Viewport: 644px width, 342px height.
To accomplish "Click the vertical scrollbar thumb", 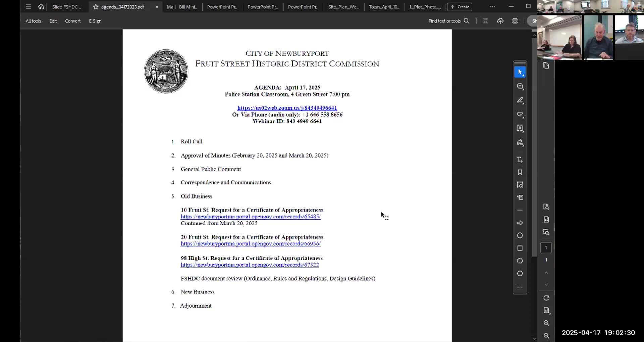I will (x=534, y=148).
